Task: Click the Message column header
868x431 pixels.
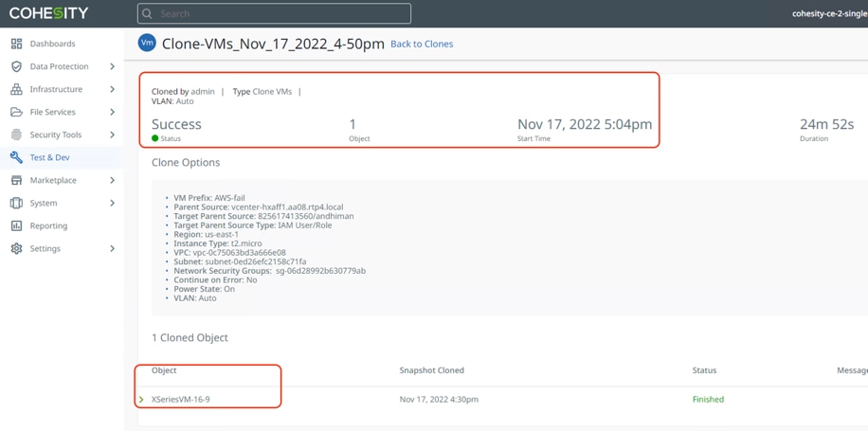Action: click(852, 370)
